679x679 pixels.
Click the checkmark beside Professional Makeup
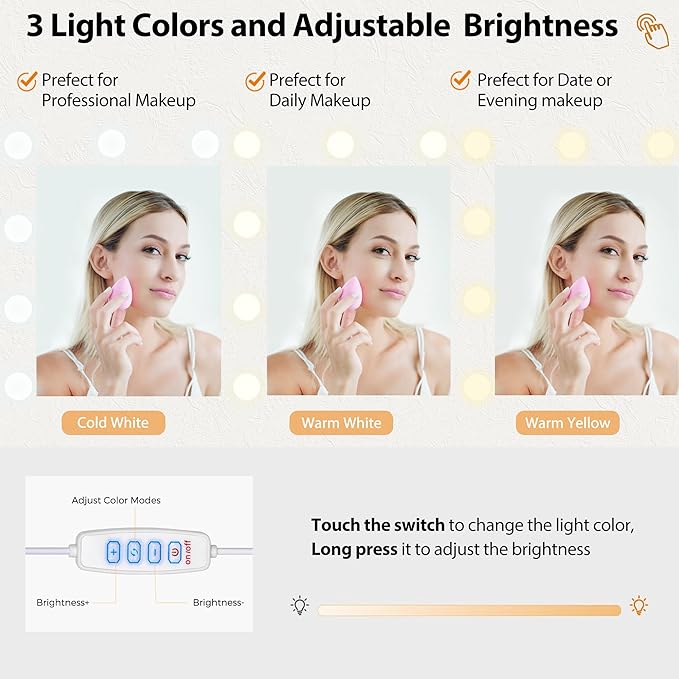pos(27,81)
